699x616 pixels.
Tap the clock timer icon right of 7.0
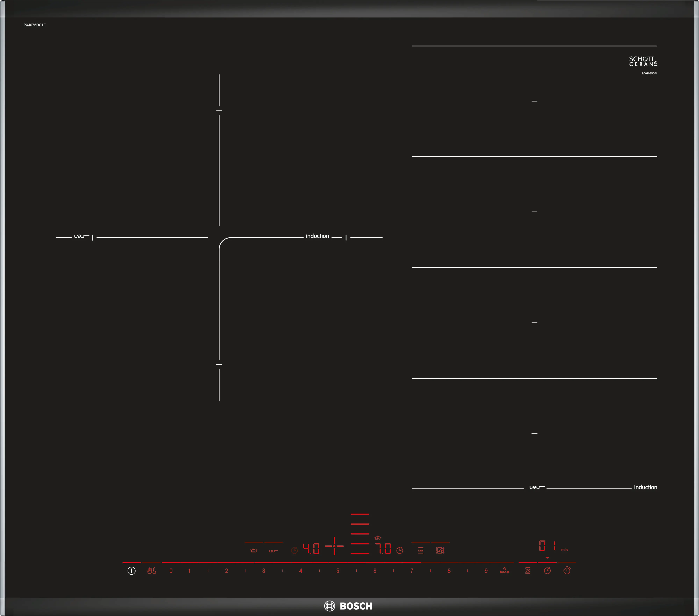pyautogui.click(x=400, y=550)
